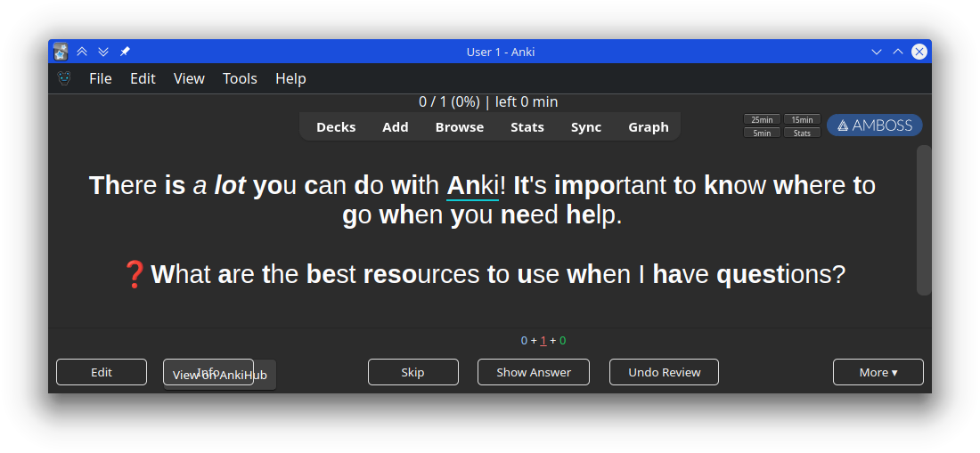Click the double down-arrow keep-below icon
Image resolution: width=980 pixels, height=453 pixels.
click(103, 52)
